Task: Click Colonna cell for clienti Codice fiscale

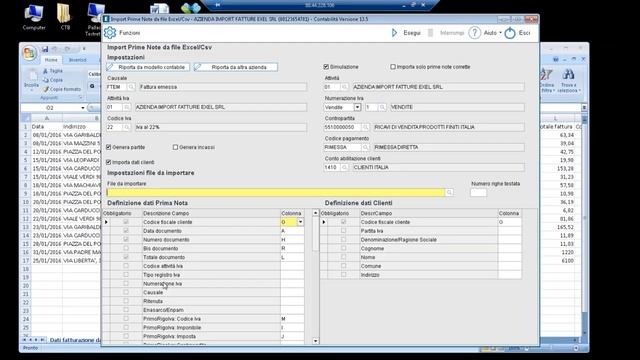Action: tap(510, 222)
